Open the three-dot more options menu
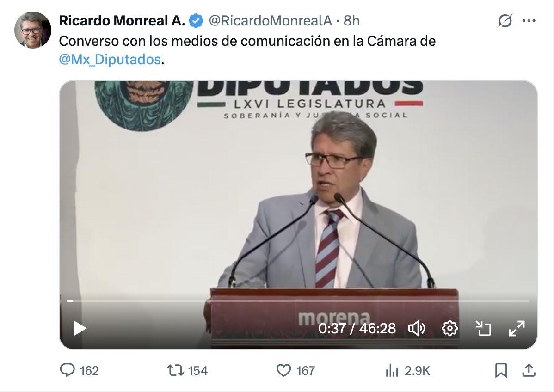Screen dimensions: 554x392 pos(529,21)
